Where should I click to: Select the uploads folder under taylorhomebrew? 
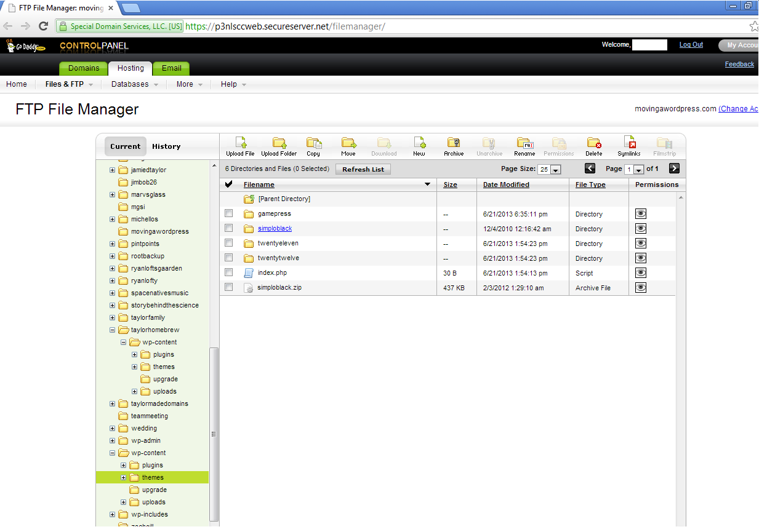165,391
